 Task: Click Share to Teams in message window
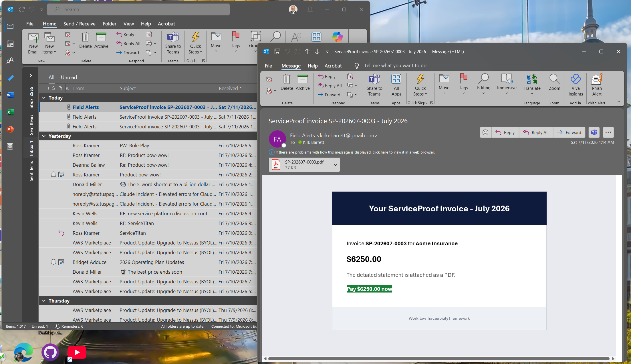coord(374,85)
